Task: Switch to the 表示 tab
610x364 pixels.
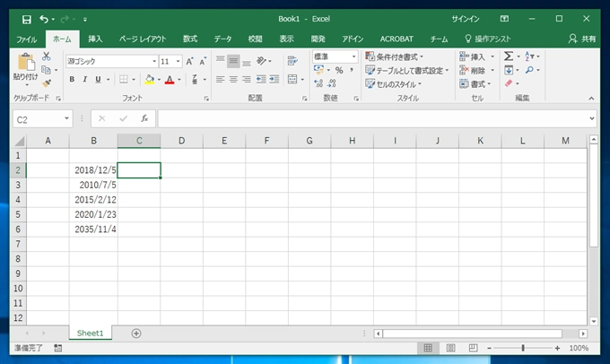Action: [x=286, y=39]
